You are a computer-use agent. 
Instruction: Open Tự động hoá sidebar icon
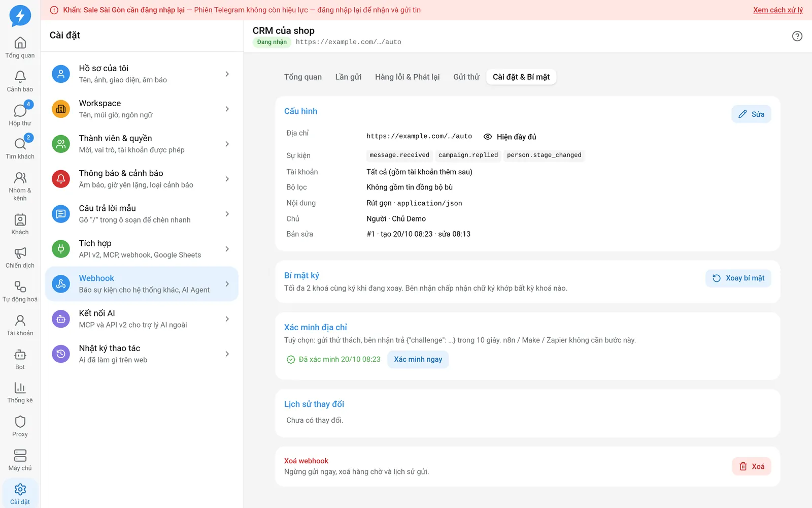click(20, 292)
